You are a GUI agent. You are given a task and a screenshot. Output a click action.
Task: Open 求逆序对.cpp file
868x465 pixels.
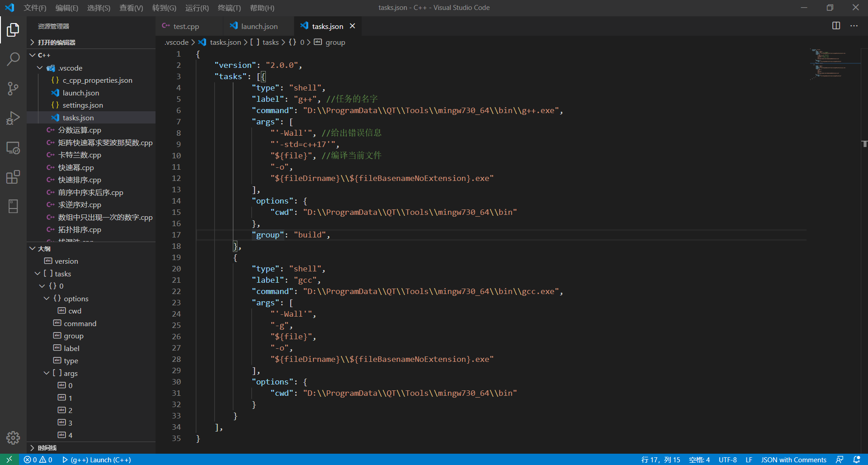[x=91, y=204]
